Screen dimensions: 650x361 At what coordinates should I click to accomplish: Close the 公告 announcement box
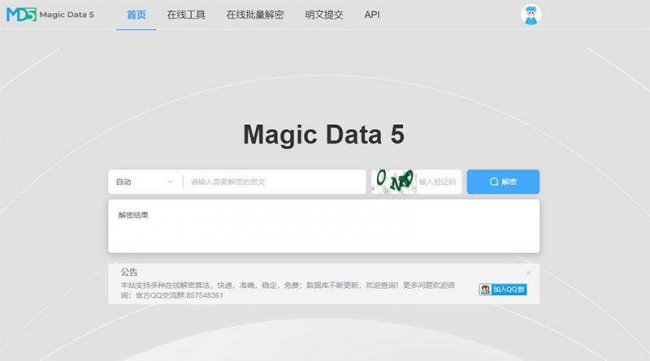coord(528,272)
